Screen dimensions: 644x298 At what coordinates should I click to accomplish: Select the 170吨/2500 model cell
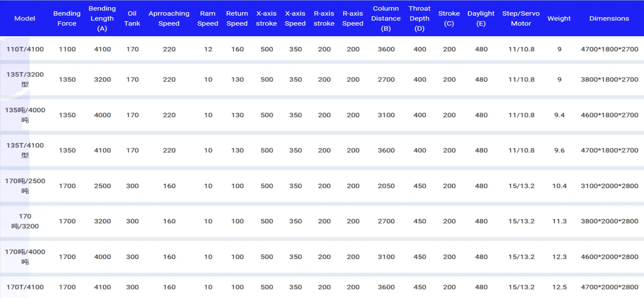coord(25,186)
